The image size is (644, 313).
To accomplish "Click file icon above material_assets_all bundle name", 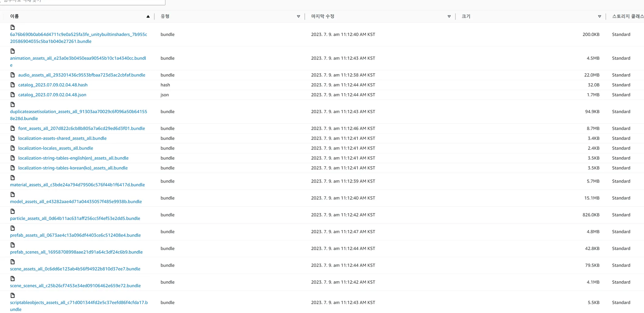I will pyautogui.click(x=13, y=178).
